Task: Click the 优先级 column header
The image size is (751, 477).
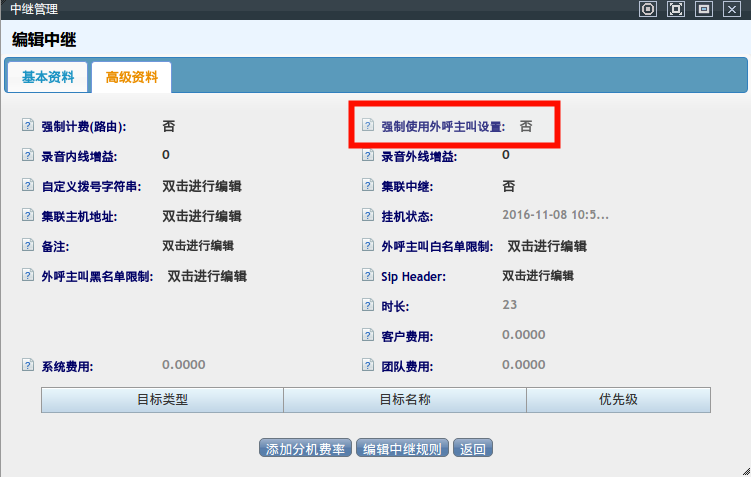Action: pos(618,400)
